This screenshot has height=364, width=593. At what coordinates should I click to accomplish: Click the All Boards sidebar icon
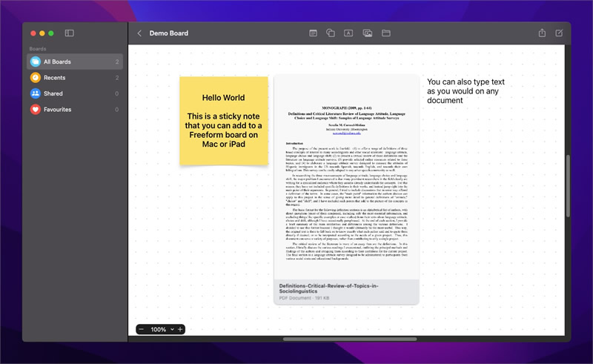pos(36,62)
